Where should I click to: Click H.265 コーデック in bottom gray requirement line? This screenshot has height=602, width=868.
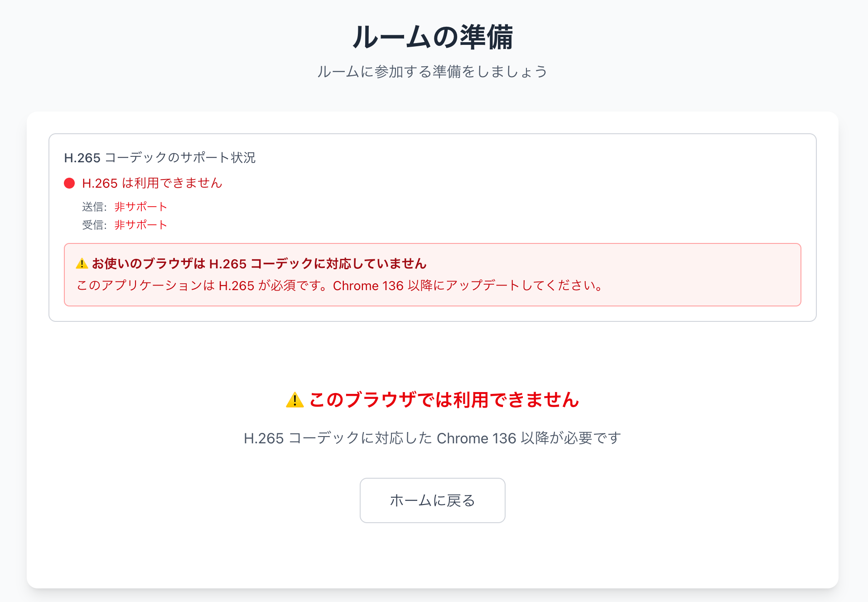click(x=301, y=438)
